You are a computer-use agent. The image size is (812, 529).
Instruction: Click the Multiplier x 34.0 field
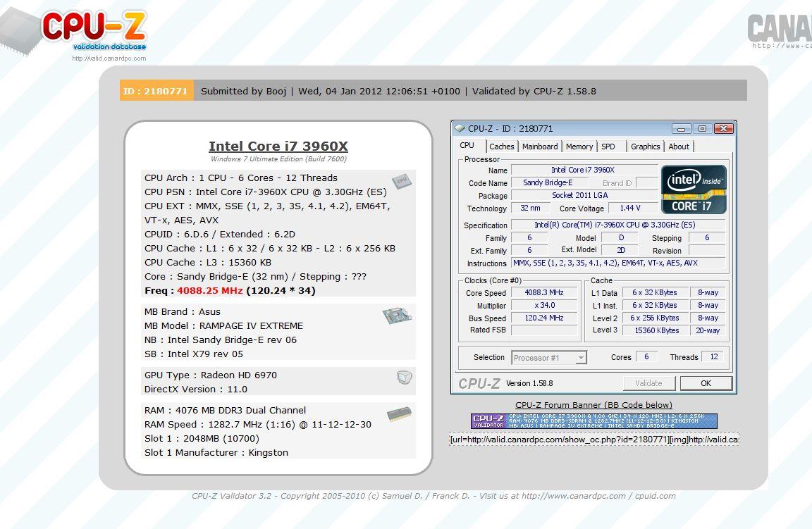543,306
